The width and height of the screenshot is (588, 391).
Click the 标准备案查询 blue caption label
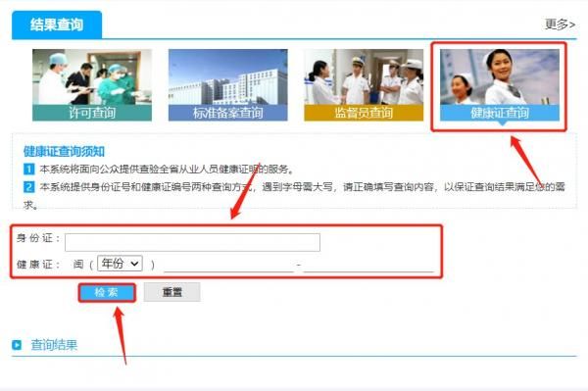click(x=228, y=113)
